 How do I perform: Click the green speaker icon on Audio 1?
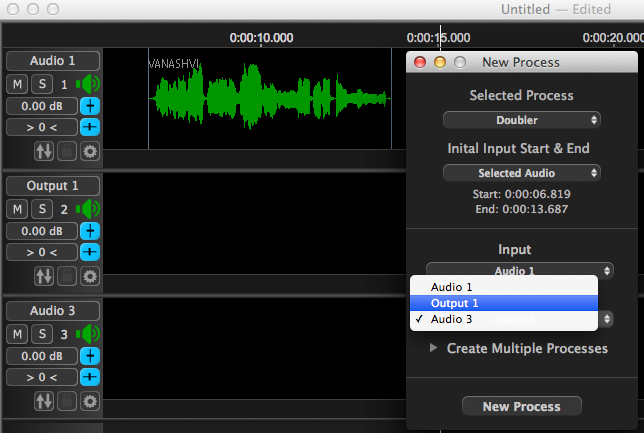[x=91, y=84]
